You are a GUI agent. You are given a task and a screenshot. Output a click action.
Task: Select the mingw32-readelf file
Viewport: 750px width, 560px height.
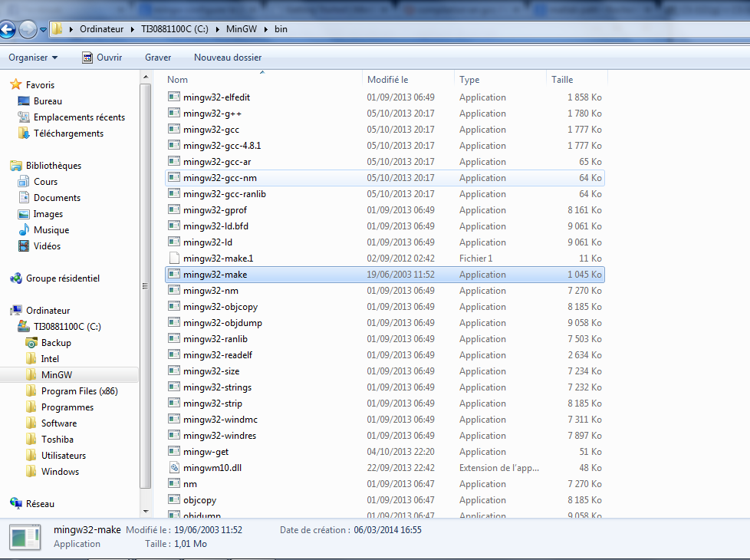218,355
